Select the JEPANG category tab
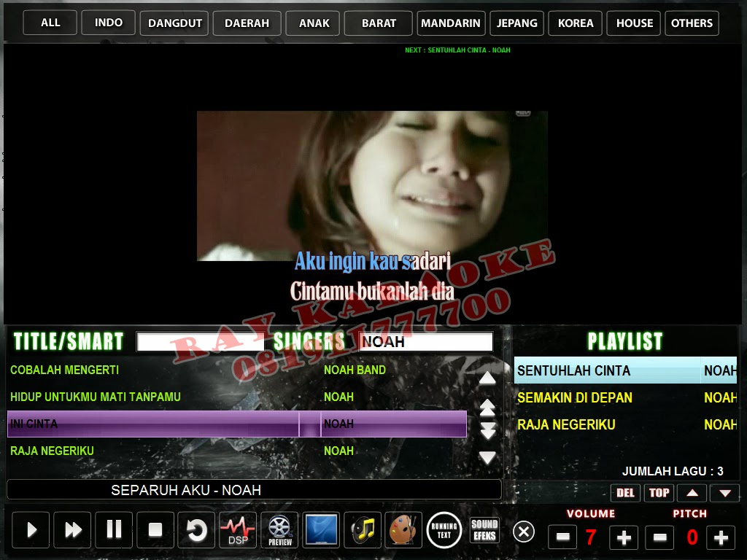The image size is (747, 560). 517,23
